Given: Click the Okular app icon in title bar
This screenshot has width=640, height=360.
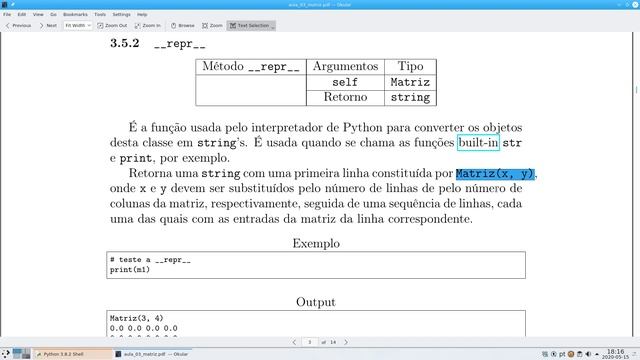Looking at the screenshot, I should click(4, 4).
